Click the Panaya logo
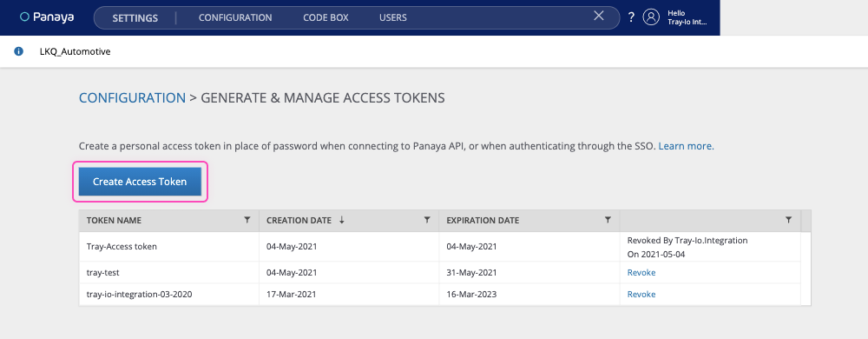Screen dimensions: 868x339 point(47,17)
